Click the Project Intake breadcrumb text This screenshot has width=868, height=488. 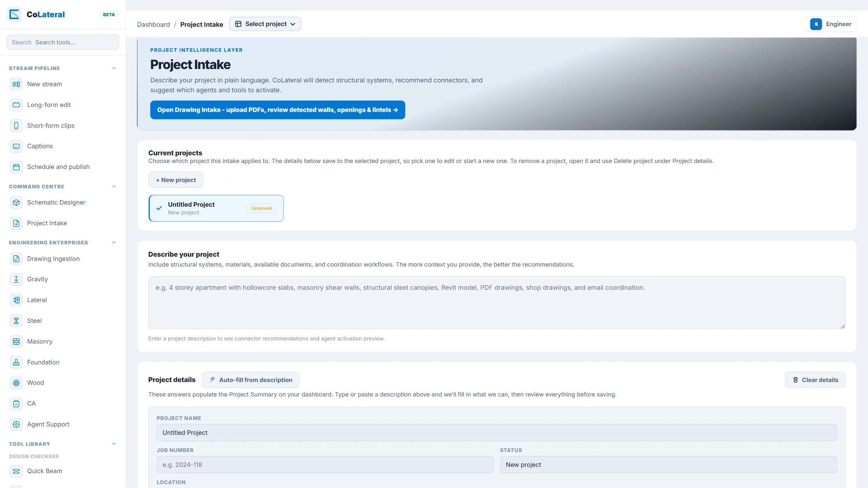[201, 24]
